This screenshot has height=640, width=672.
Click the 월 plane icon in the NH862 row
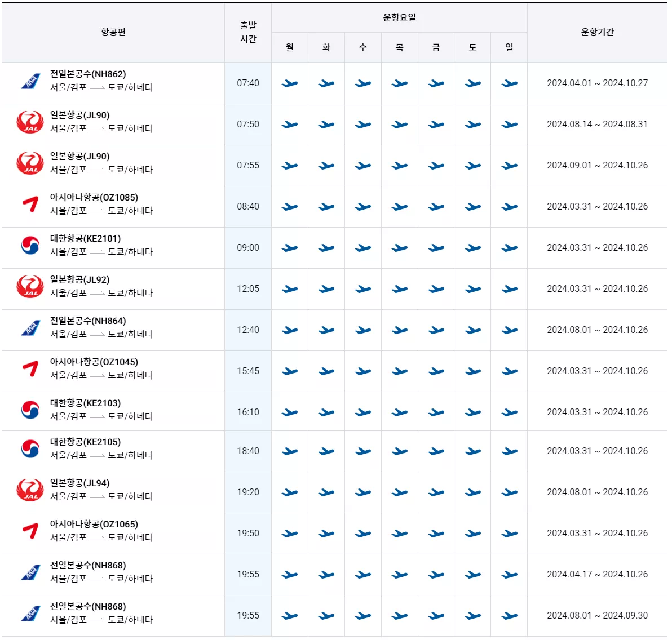[x=290, y=83]
